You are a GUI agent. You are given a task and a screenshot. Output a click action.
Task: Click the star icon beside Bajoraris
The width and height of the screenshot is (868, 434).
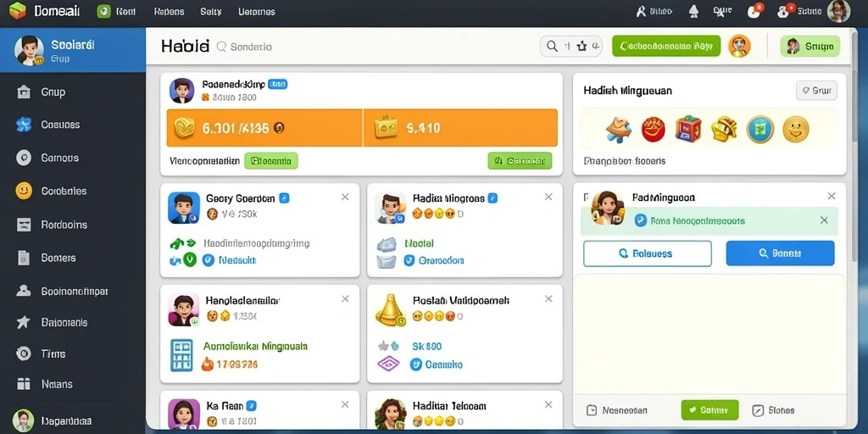point(23,322)
